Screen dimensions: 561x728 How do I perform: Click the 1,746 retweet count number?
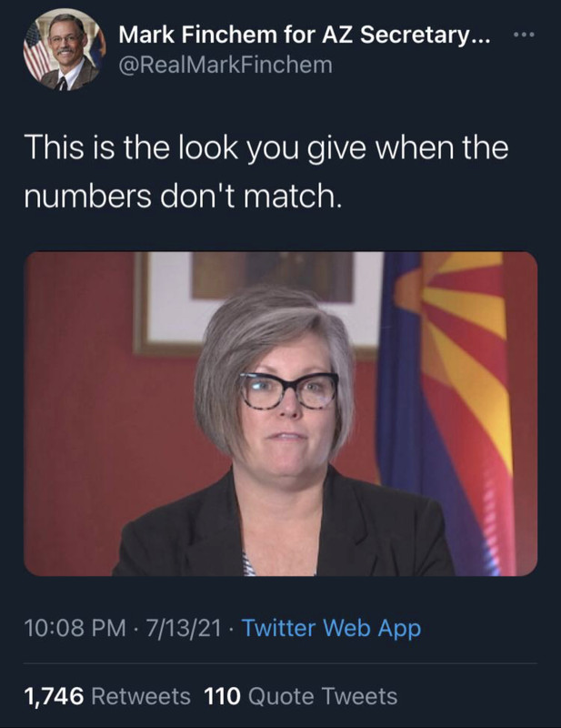pos(55,696)
